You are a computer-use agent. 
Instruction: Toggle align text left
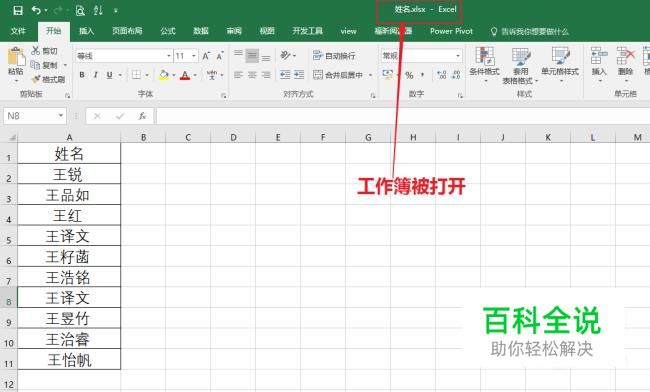tap(238, 75)
